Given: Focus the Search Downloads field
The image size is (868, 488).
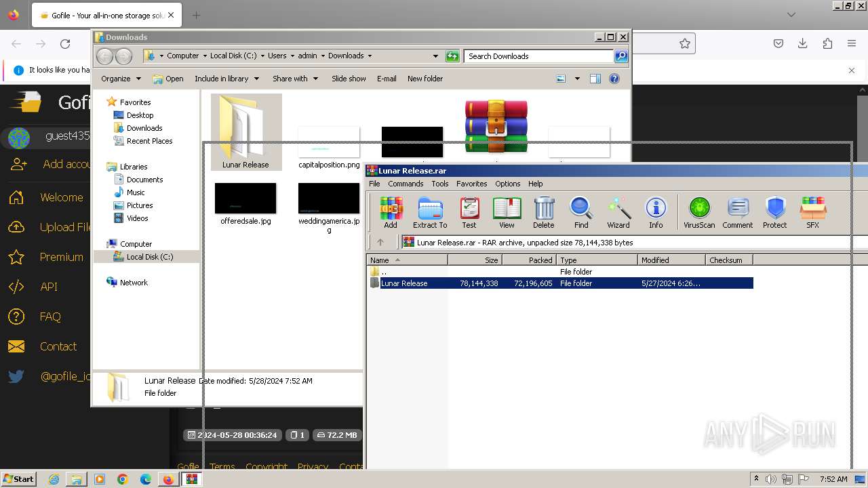Looking at the screenshot, I should pos(539,56).
